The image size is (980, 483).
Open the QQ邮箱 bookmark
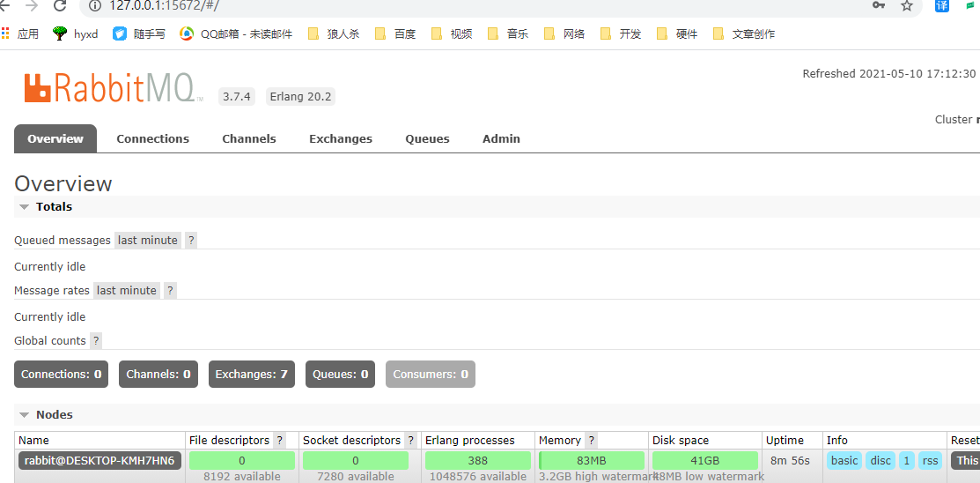pos(236,33)
